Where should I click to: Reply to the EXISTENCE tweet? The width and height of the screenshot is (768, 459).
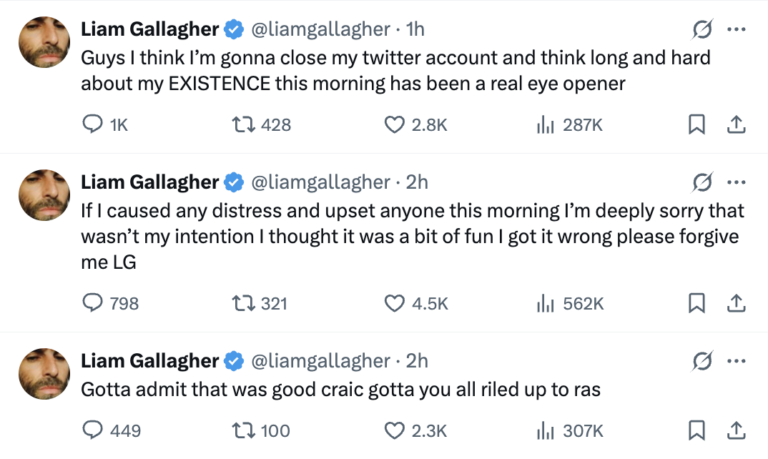[x=92, y=124]
